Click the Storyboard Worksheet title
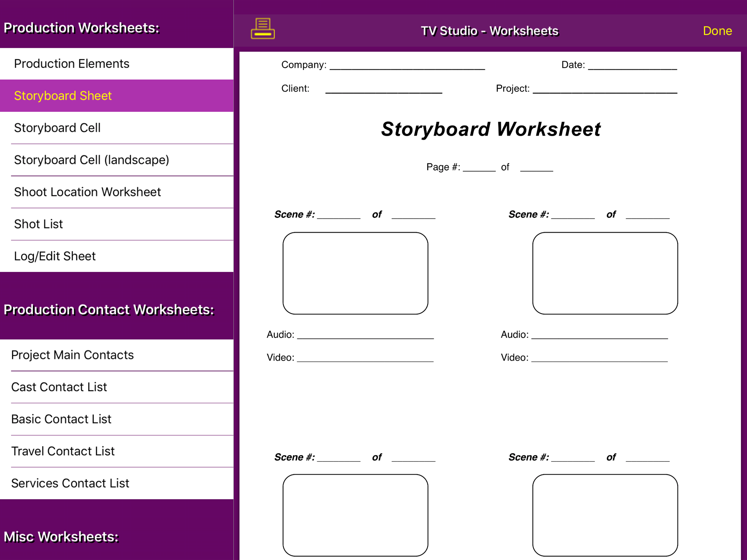 point(491,129)
